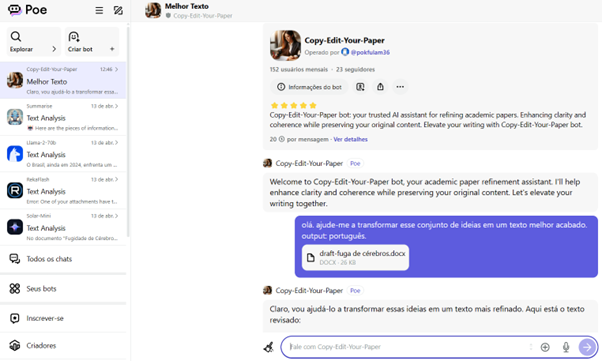Click the Copy-Edit-Your-Paper bot profile picture

pyautogui.click(x=285, y=45)
